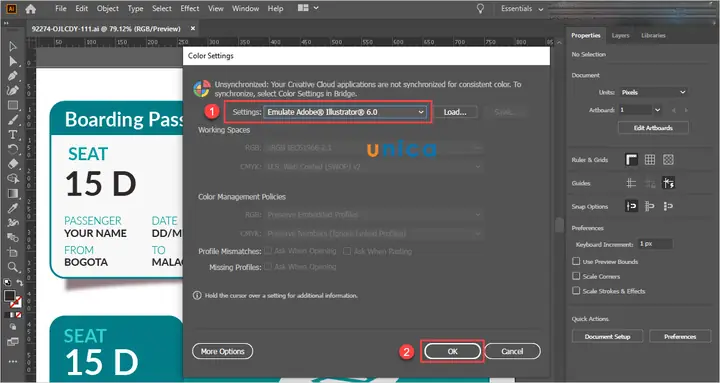Image resolution: width=720 pixels, height=383 pixels.
Task: Choose the Rectangle shape tool
Action: click(x=13, y=105)
